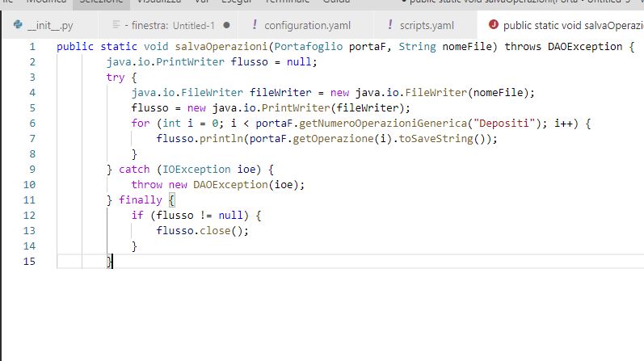Image resolution: width=644 pixels, height=361 pixels.
Task: Switch to the __init__.py tab
Action: click(50, 25)
